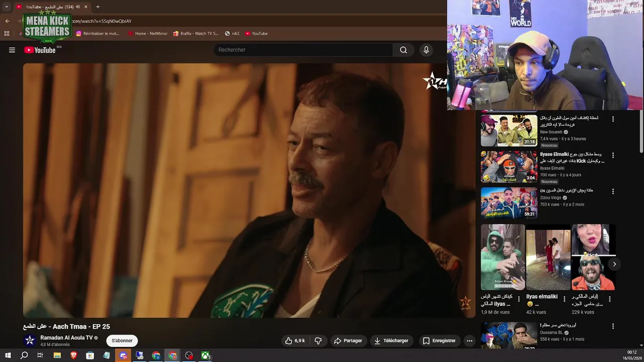644x362 pixels.
Task: Open the 42 k views short thumbnail
Action: 548,257
